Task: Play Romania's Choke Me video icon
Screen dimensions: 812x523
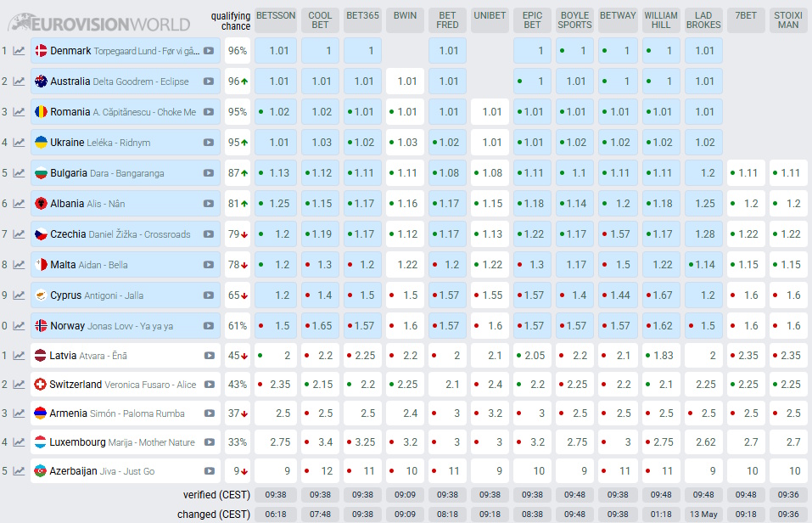Action: point(209,112)
